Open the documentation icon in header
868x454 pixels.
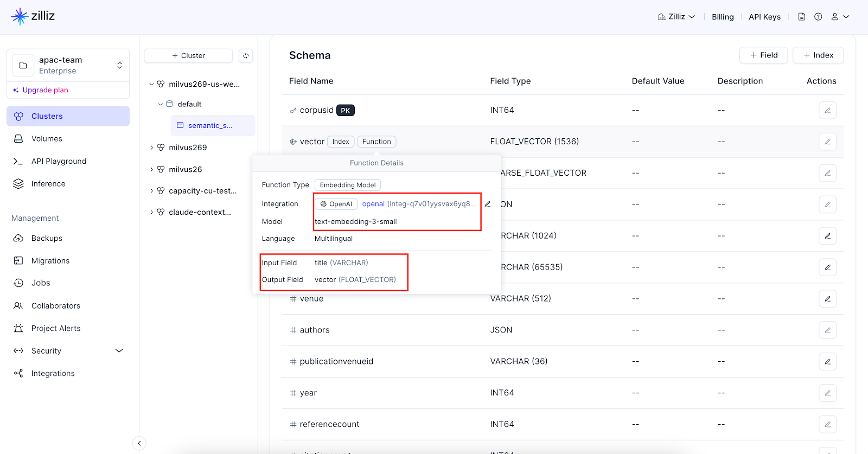pyautogui.click(x=801, y=17)
